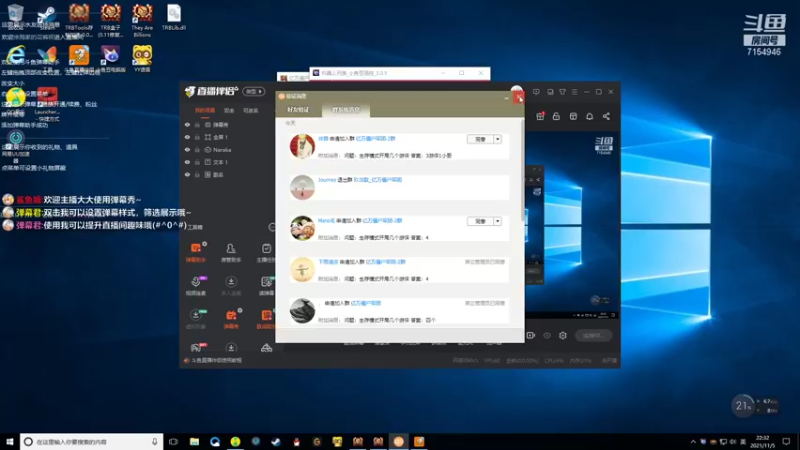Approve first group join request with 同意
This screenshot has height=450, width=800.
pyautogui.click(x=480, y=139)
